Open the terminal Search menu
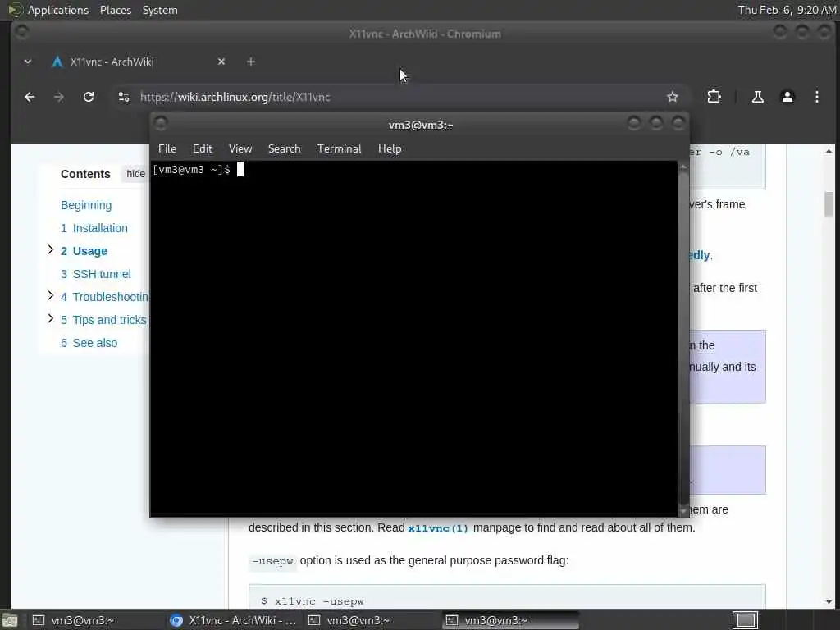840x630 pixels. coord(284,149)
